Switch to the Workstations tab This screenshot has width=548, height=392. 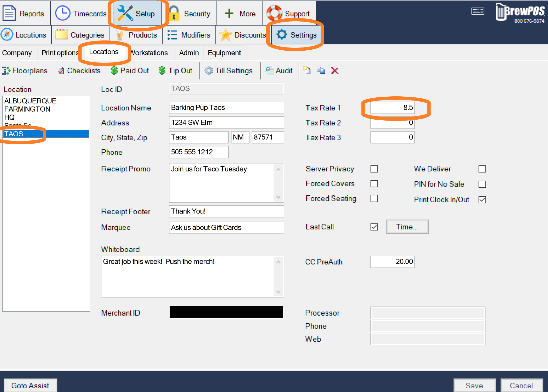(x=150, y=53)
